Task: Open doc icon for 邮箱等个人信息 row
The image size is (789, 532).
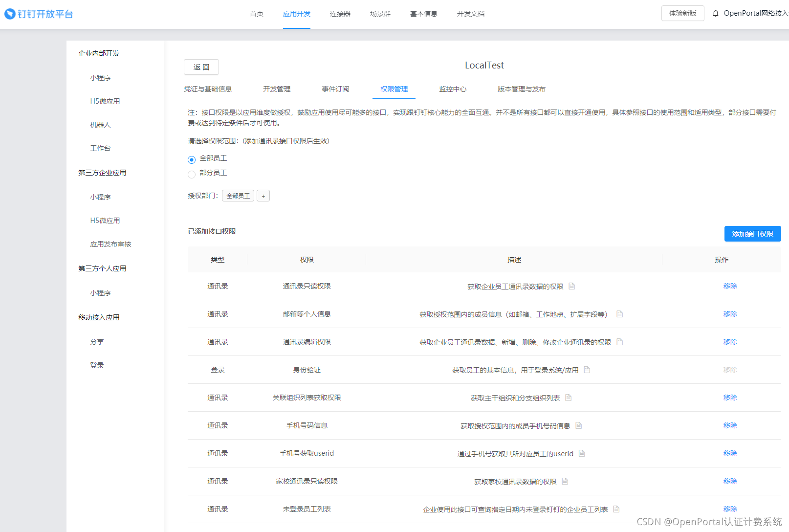Action: point(619,314)
